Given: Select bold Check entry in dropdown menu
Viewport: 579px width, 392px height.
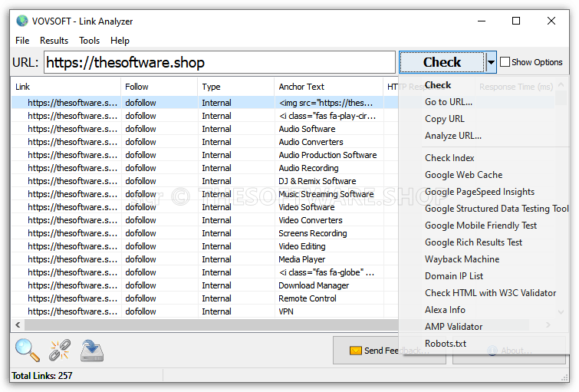Looking at the screenshot, I should 438,85.
